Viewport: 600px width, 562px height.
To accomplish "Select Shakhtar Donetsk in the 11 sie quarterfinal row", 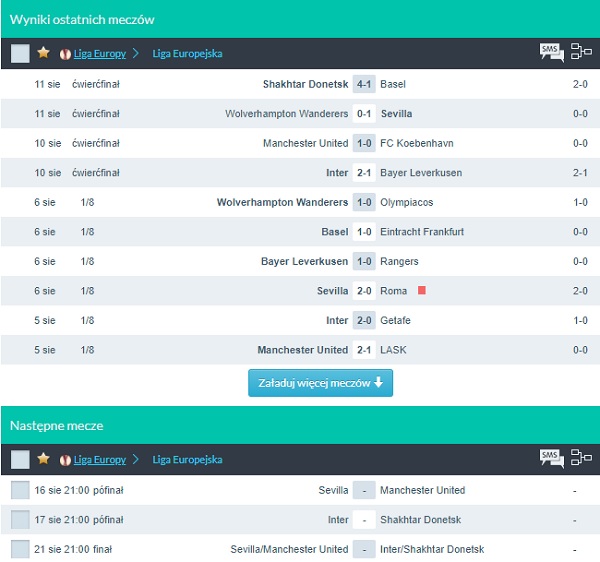I will coord(305,84).
